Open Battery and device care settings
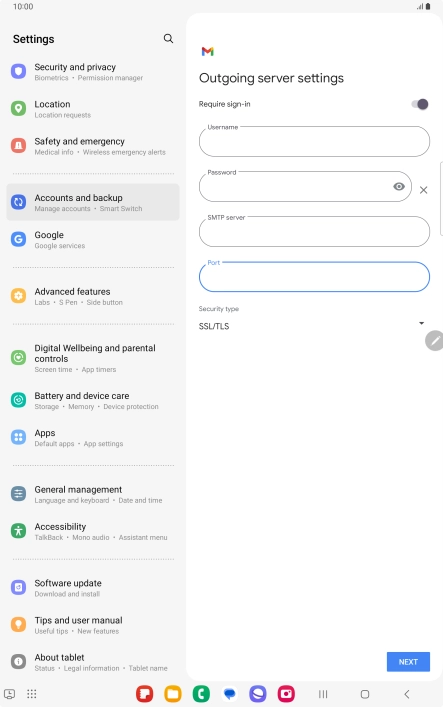Image resolution: width=443 pixels, height=707 pixels. 93,400
